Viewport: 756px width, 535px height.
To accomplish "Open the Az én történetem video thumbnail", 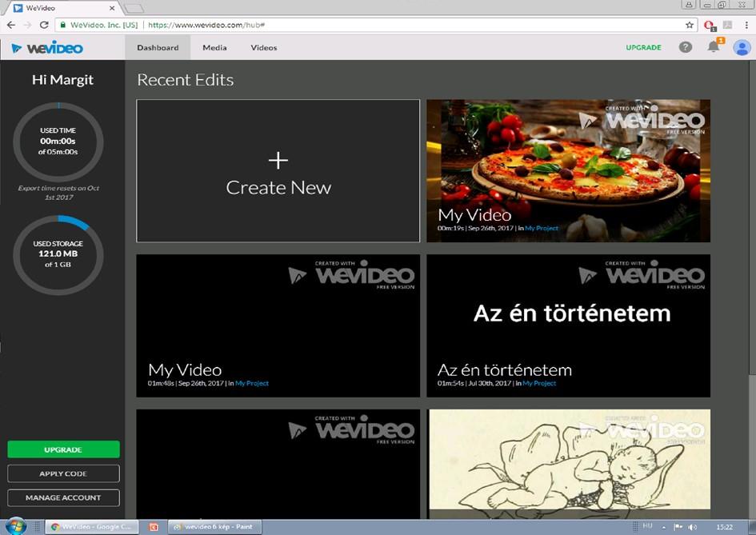I will click(569, 325).
